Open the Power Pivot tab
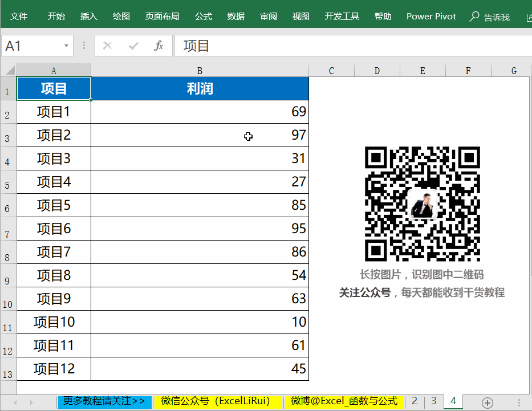 [x=431, y=17]
